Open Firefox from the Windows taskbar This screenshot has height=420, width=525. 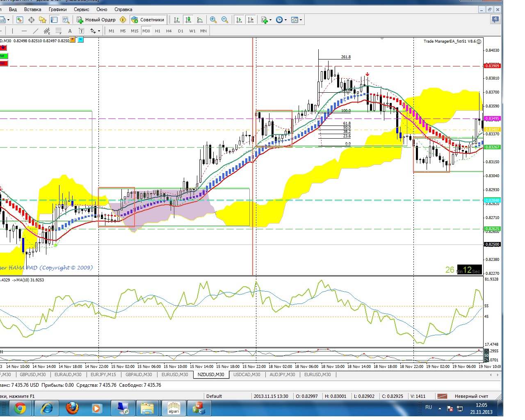(x=73, y=408)
